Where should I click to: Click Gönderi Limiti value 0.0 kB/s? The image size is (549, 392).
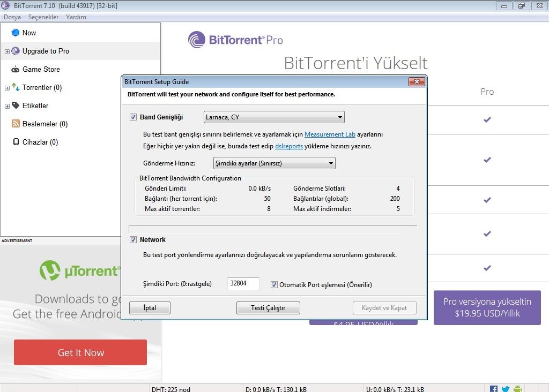[x=259, y=188]
